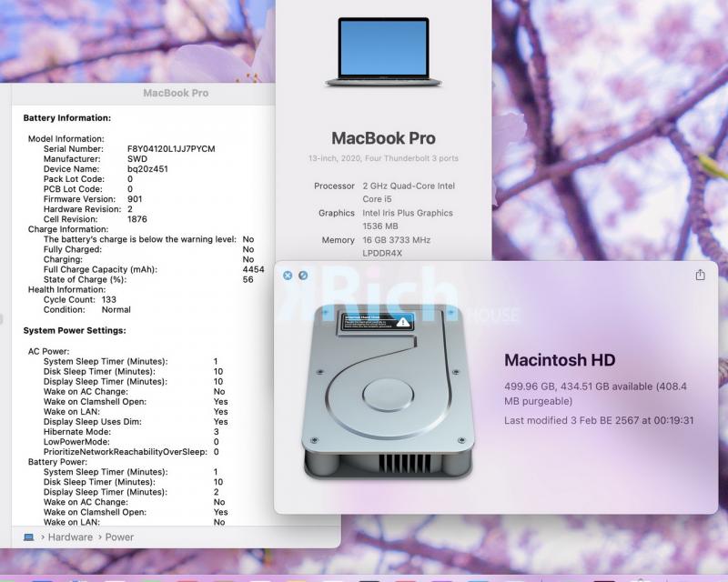The image size is (728, 582).
Task: Click the Macintosh HD hard drive icon
Action: pos(388,392)
